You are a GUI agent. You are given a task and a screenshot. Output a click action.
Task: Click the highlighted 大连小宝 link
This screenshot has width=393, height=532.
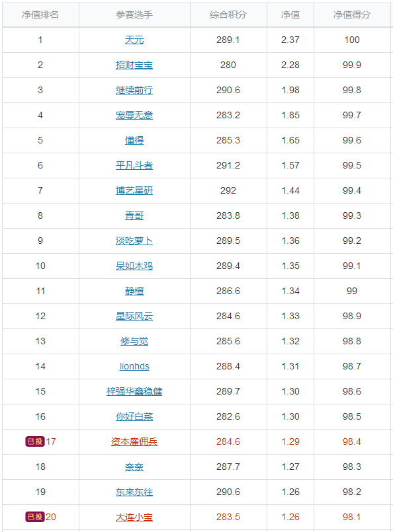[x=134, y=517]
